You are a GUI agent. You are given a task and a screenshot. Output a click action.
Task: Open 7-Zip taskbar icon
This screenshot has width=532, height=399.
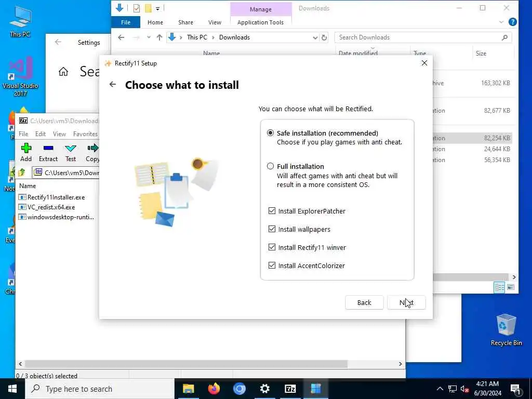tap(290, 389)
